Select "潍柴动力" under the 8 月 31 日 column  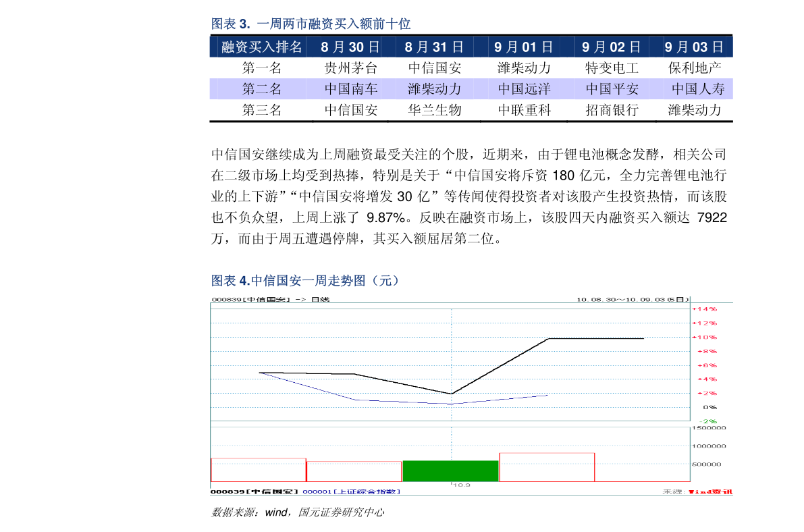(x=434, y=88)
